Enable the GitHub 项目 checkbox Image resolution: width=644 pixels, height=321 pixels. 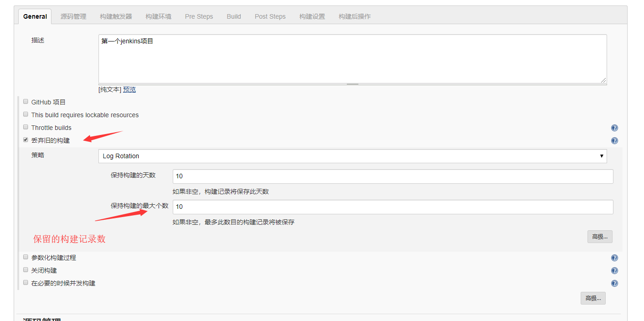(x=26, y=102)
